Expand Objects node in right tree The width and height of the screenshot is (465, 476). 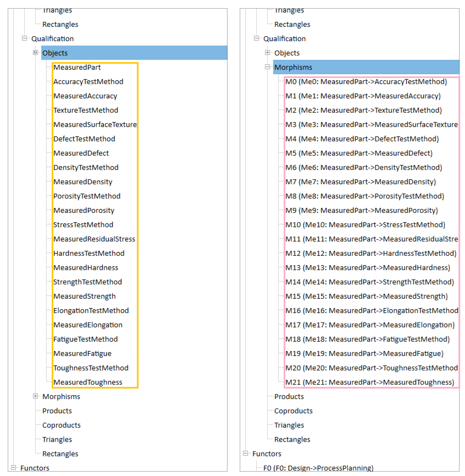[x=267, y=53]
